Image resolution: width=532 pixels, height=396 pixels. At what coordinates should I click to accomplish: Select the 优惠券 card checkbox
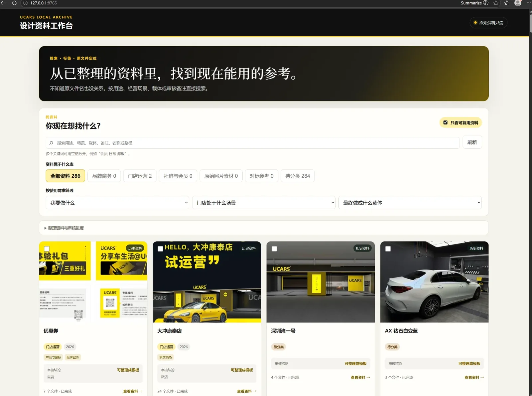[x=47, y=249]
